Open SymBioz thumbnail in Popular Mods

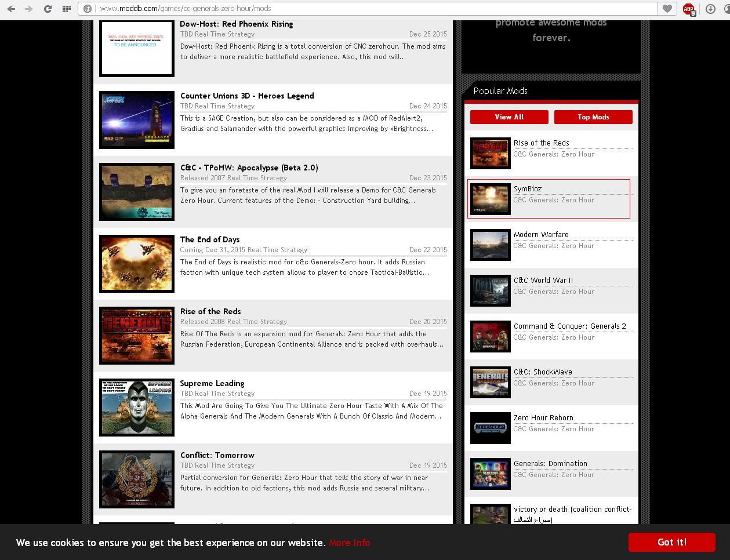491,199
